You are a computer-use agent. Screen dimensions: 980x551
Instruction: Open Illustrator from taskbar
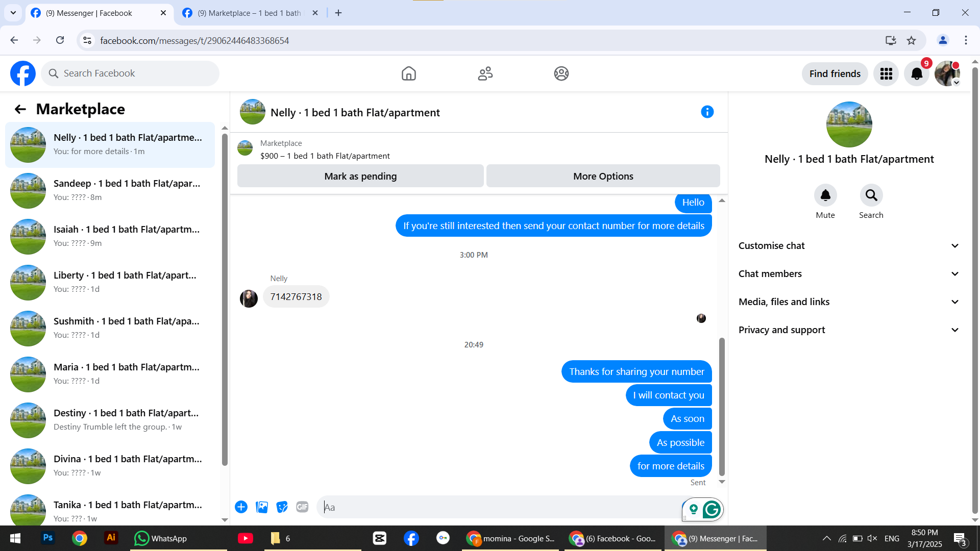click(x=111, y=538)
